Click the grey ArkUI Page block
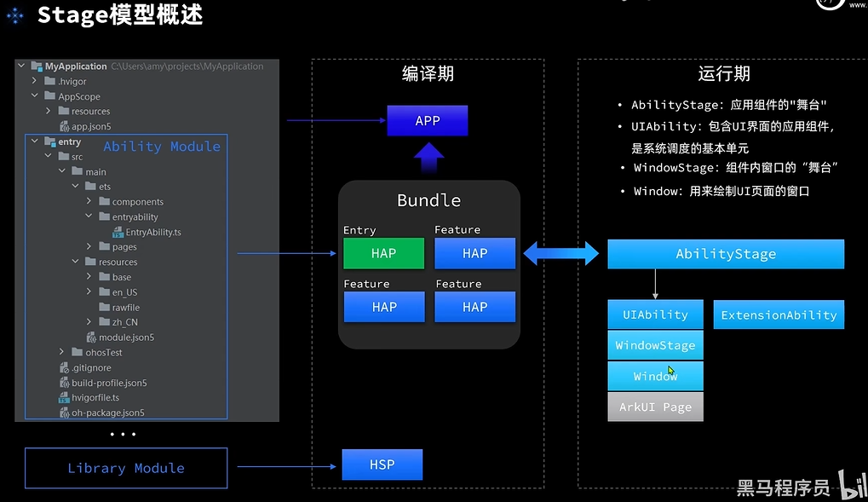Screen dimensions: 868x502 coord(655,407)
